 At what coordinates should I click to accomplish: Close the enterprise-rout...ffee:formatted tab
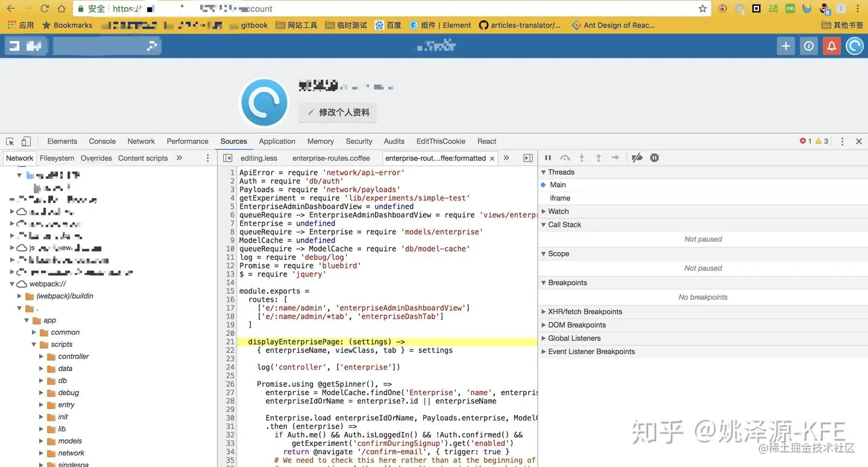(x=492, y=158)
